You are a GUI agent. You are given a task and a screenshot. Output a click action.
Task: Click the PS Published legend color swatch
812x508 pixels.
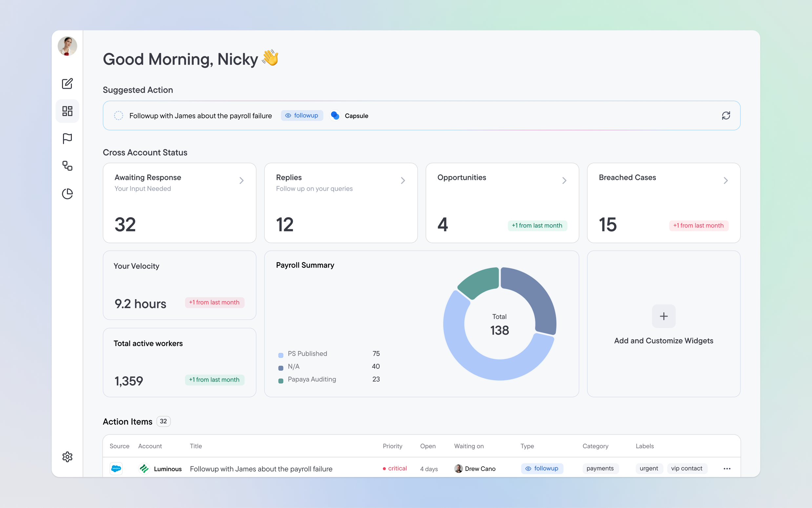pos(281,355)
